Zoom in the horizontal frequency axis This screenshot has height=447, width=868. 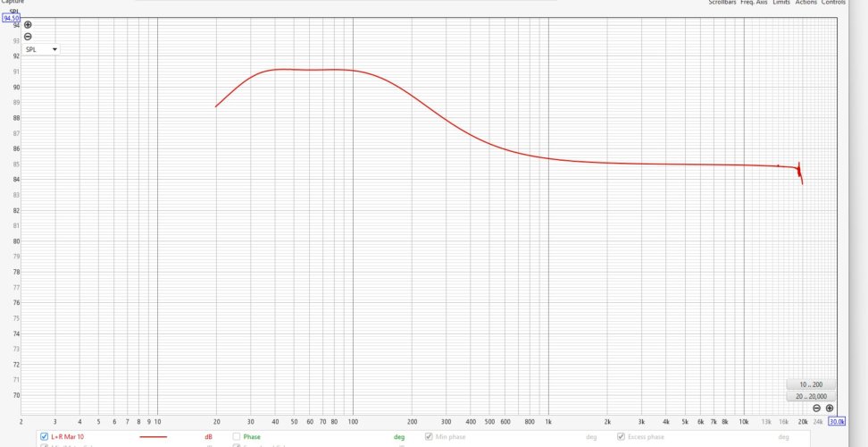(830, 409)
